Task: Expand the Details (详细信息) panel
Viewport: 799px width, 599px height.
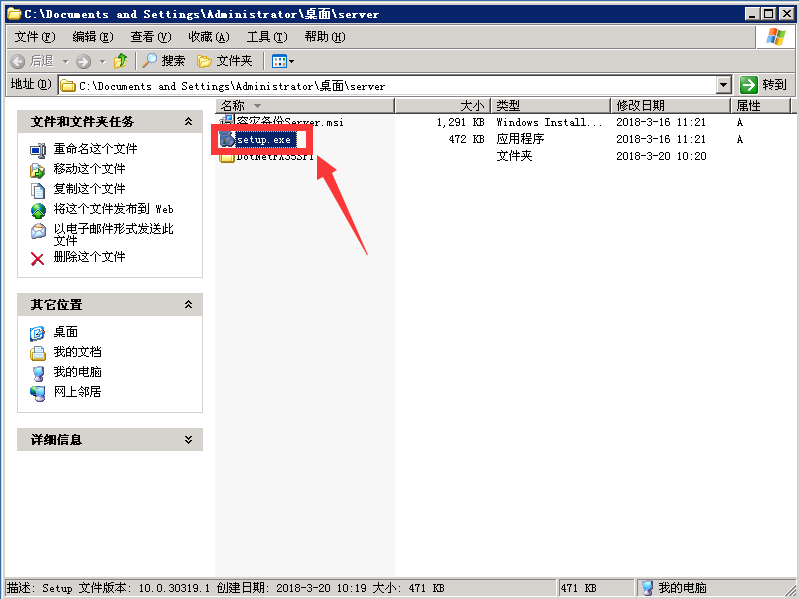Action: pos(188,440)
